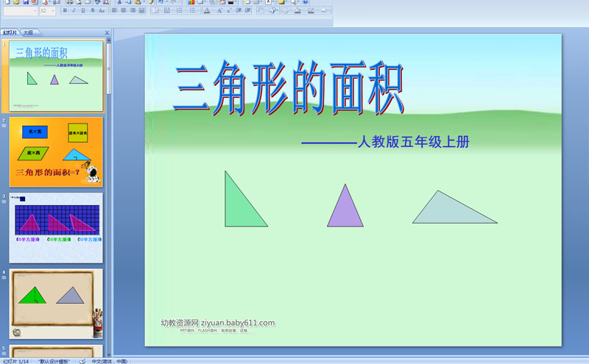The height and width of the screenshot is (364, 589).
Task: Click the numbered list icon
Action: click(180, 10)
